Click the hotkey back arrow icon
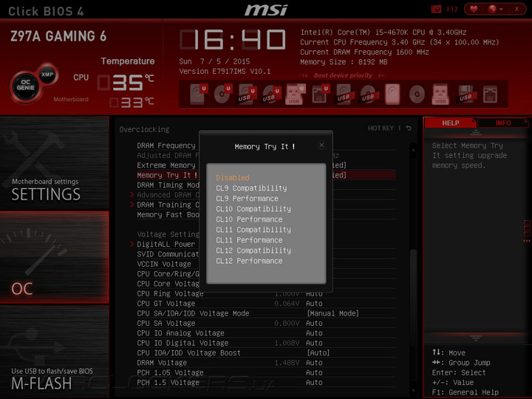The width and height of the screenshot is (532, 399). click(x=409, y=128)
